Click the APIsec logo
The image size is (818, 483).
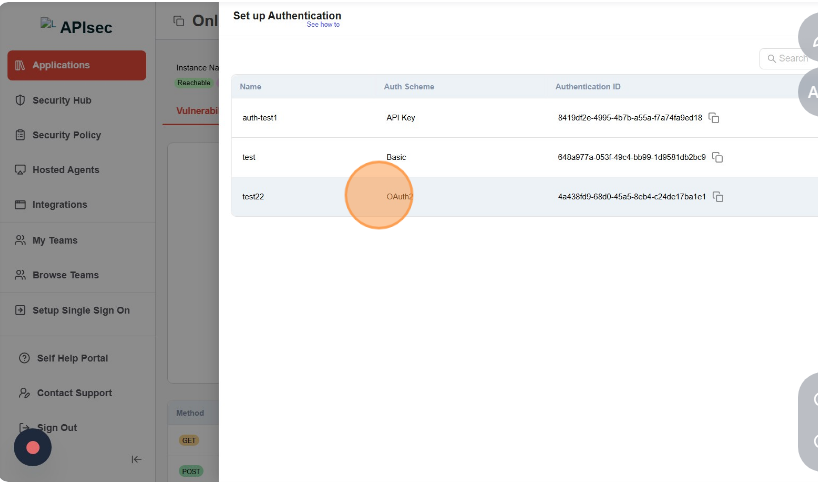point(77,27)
